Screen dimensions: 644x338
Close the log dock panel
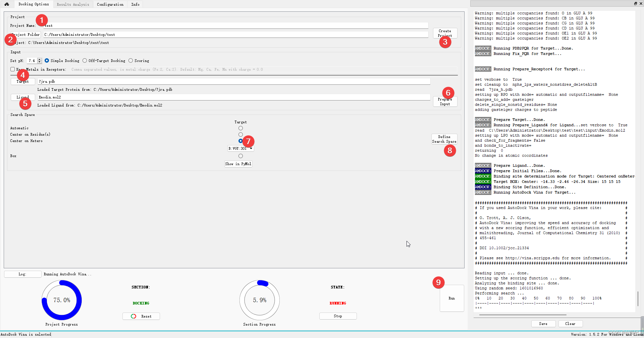coord(640,3)
